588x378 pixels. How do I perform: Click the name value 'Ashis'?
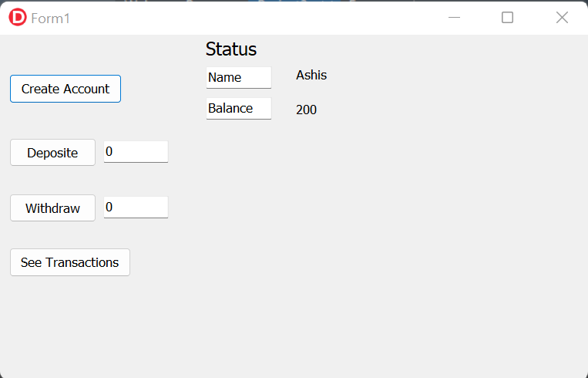pyautogui.click(x=311, y=75)
